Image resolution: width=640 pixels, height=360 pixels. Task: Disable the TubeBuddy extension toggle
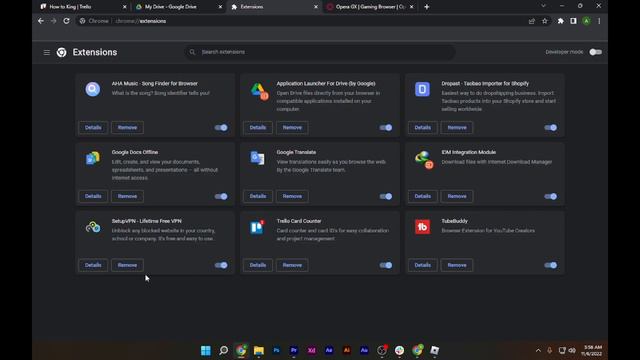[551, 265]
